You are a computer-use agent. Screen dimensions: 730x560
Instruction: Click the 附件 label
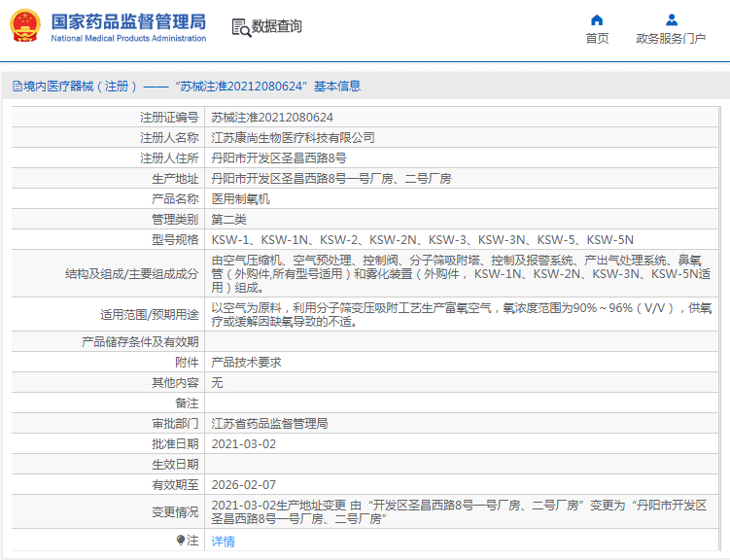point(187,363)
